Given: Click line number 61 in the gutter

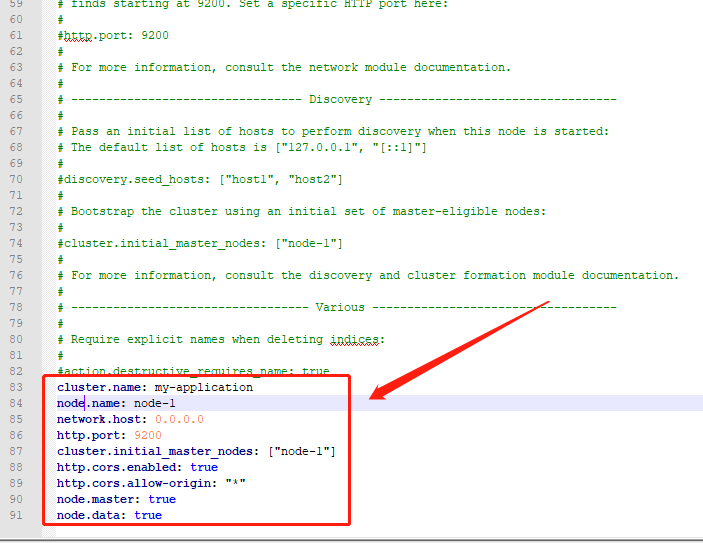Looking at the screenshot, I should (16, 35).
